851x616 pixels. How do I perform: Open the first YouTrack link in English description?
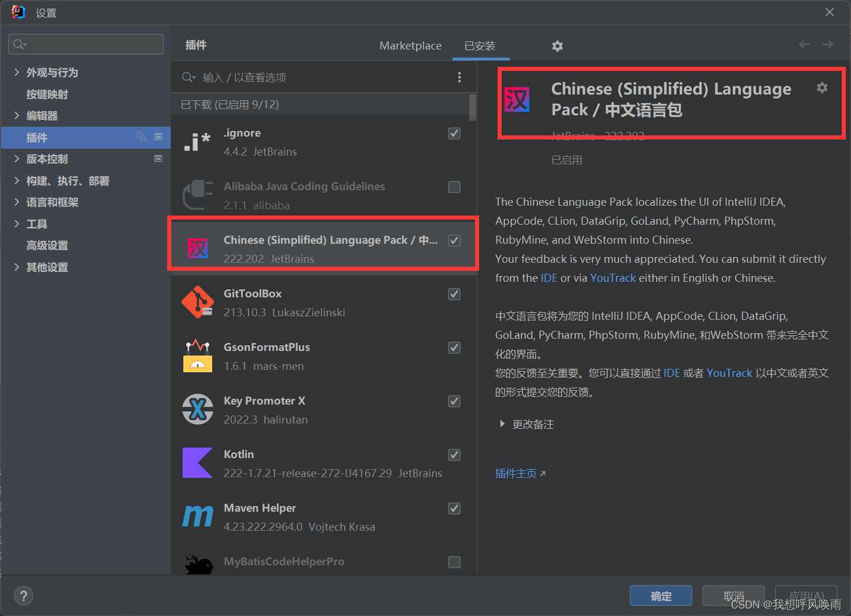coord(613,278)
